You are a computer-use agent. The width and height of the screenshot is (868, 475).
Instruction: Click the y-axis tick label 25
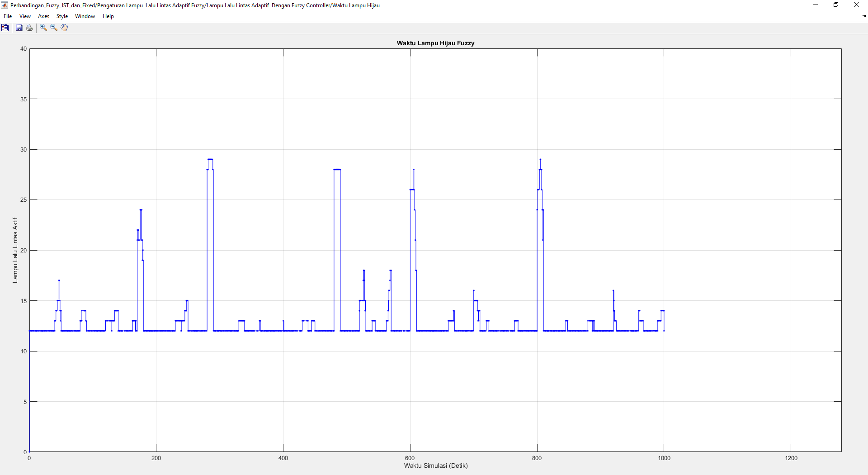tap(24, 200)
